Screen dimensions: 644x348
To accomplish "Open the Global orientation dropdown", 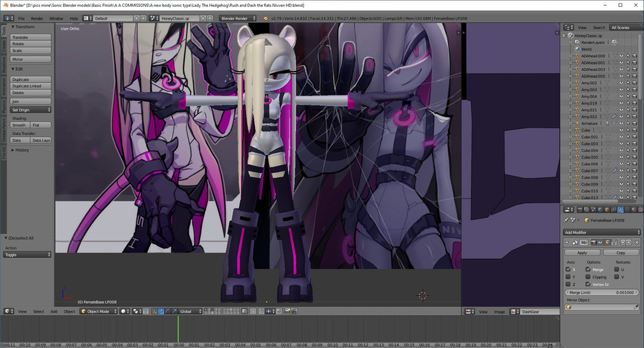I will coord(191,311).
